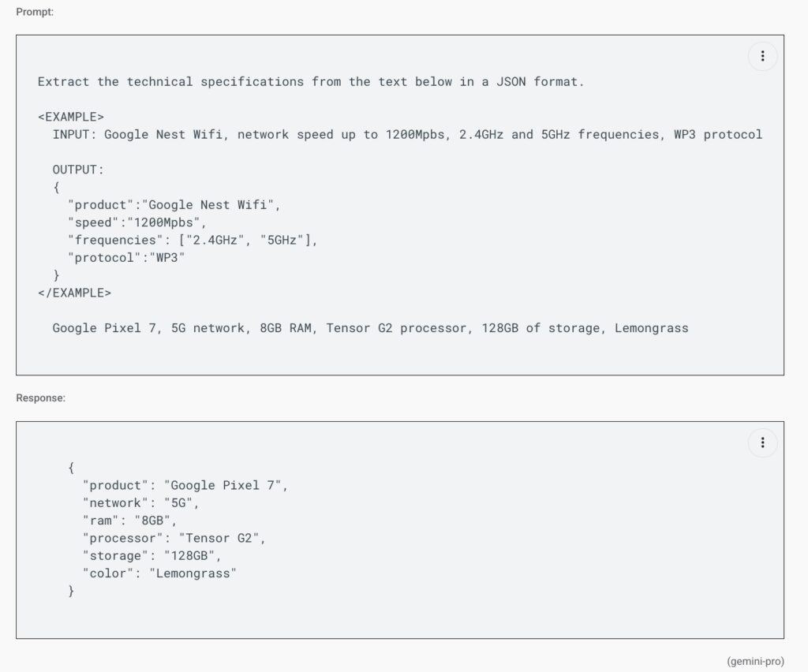Viewport: 808px width, 672px height.
Task: Click the "Extract the technical specifications" instruction line
Action: (311, 82)
